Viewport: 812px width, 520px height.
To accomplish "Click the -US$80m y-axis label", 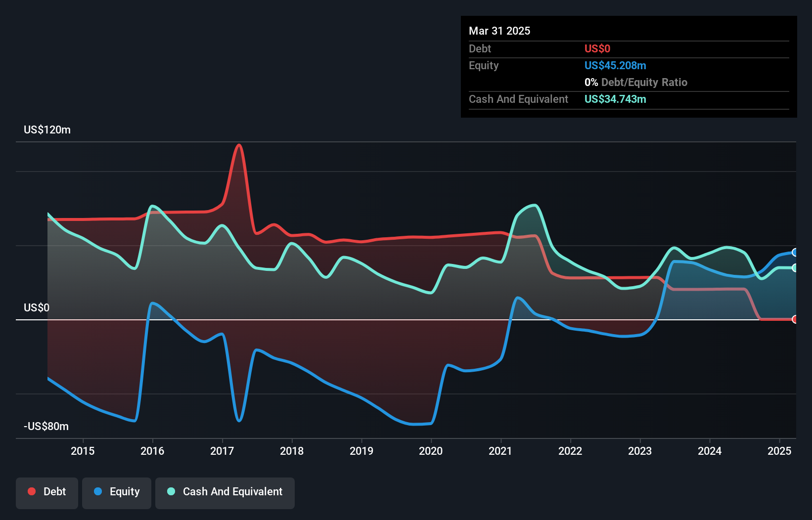I will click(46, 427).
